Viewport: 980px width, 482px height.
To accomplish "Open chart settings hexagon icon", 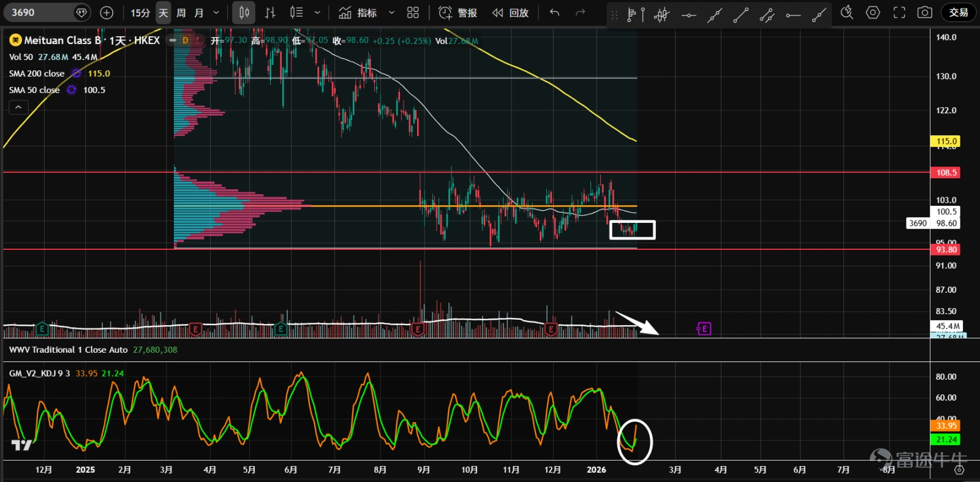I will [x=873, y=12].
